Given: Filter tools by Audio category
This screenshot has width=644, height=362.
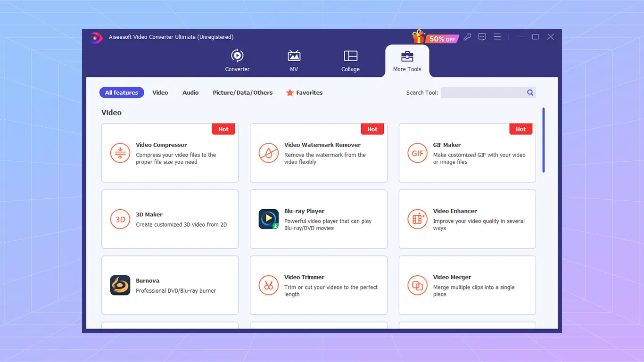Looking at the screenshot, I should 190,93.
